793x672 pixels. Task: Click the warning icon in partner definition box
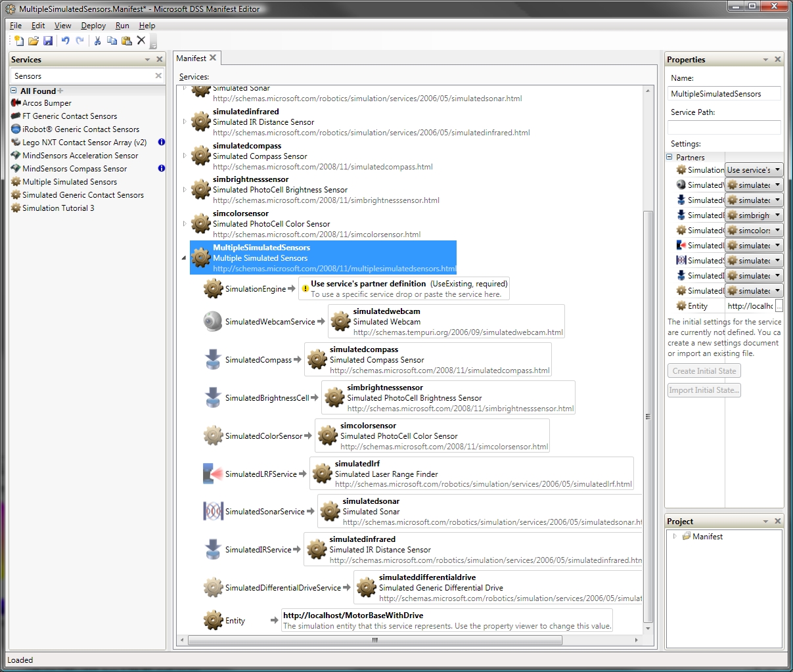click(306, 289)
